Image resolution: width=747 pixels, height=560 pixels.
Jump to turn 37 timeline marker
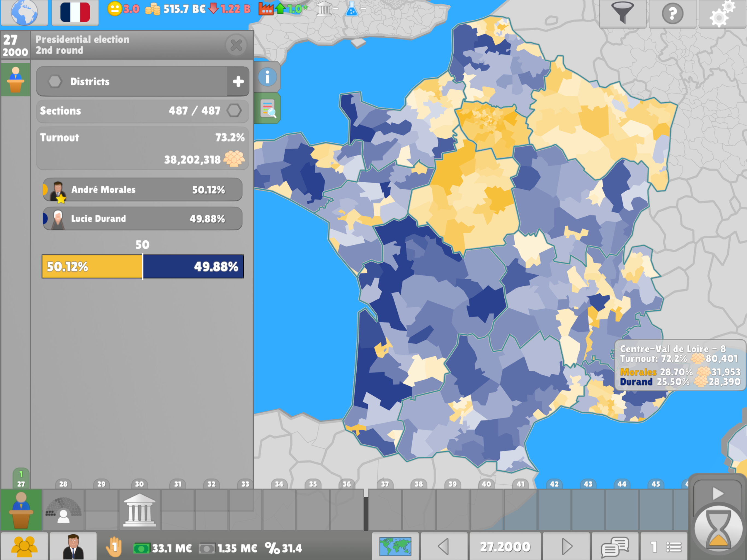385,484
